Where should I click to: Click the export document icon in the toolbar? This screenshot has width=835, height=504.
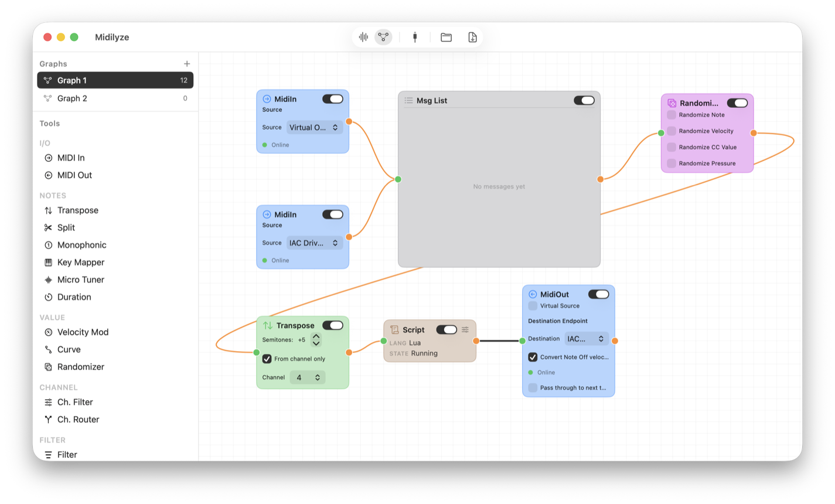(x=472, y=36)
